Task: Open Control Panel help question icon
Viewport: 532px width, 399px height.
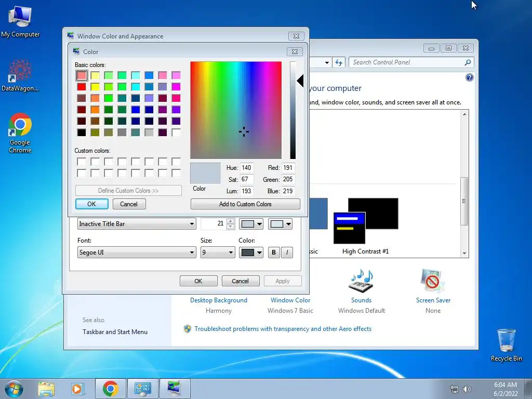Action: point(469,78)
